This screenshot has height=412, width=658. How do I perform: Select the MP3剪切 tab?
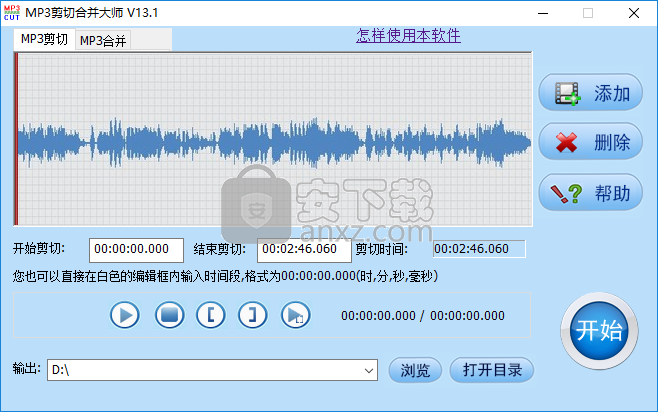pos(44,39)
